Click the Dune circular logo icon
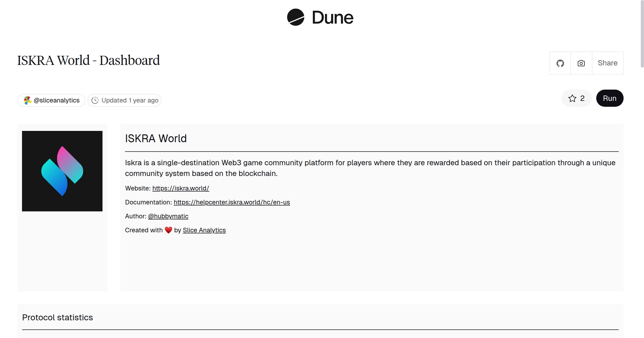The height and width of the screenshot is (338, 644). [x=295, y=17]
